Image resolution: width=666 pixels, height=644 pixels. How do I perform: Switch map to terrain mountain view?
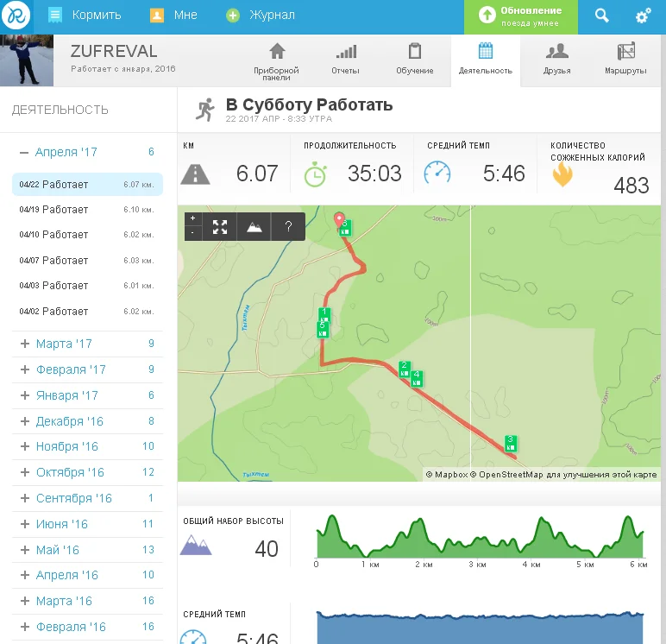254,226
